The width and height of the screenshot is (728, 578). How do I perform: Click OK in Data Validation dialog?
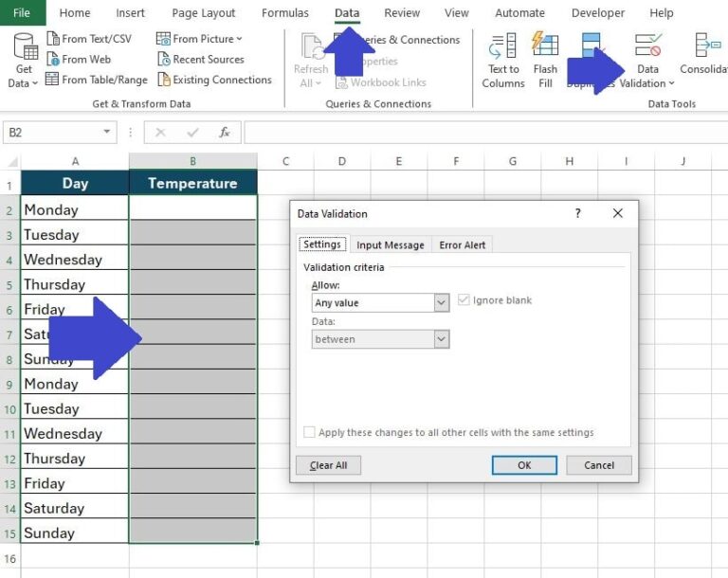(524, 465)
